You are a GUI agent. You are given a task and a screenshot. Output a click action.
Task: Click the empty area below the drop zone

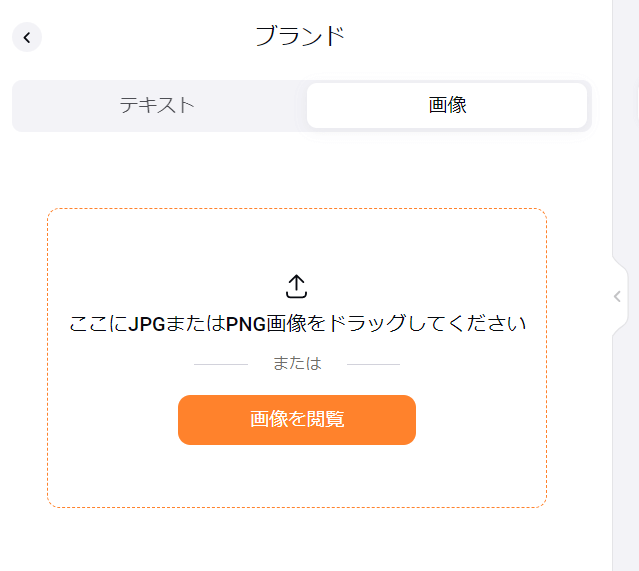(x=297, y=540)
